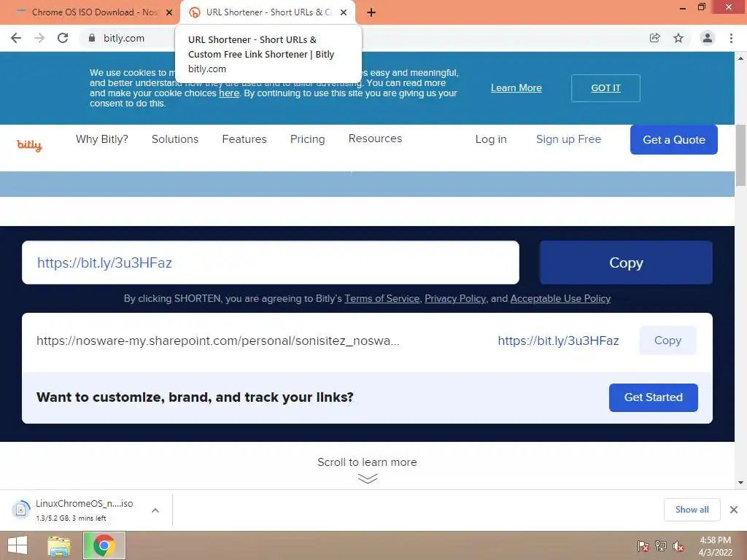Close the URL Shortener tab
Viewport: 747px width, 560px height.
(344, 12)
